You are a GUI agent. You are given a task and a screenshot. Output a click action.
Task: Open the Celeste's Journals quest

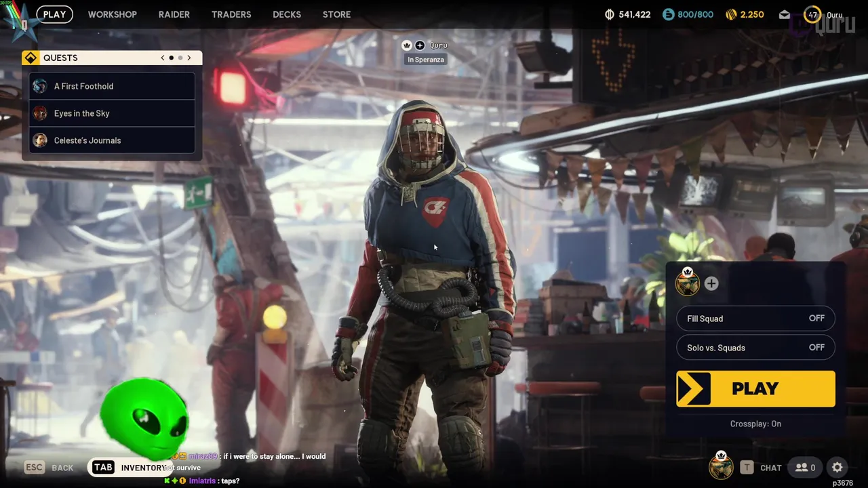[x=113, y=140]
